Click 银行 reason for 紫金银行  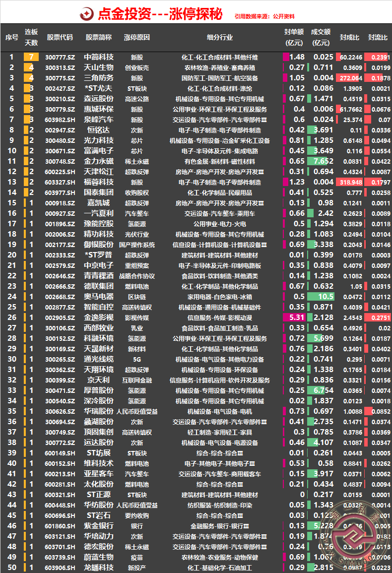[x=137, y=526]
